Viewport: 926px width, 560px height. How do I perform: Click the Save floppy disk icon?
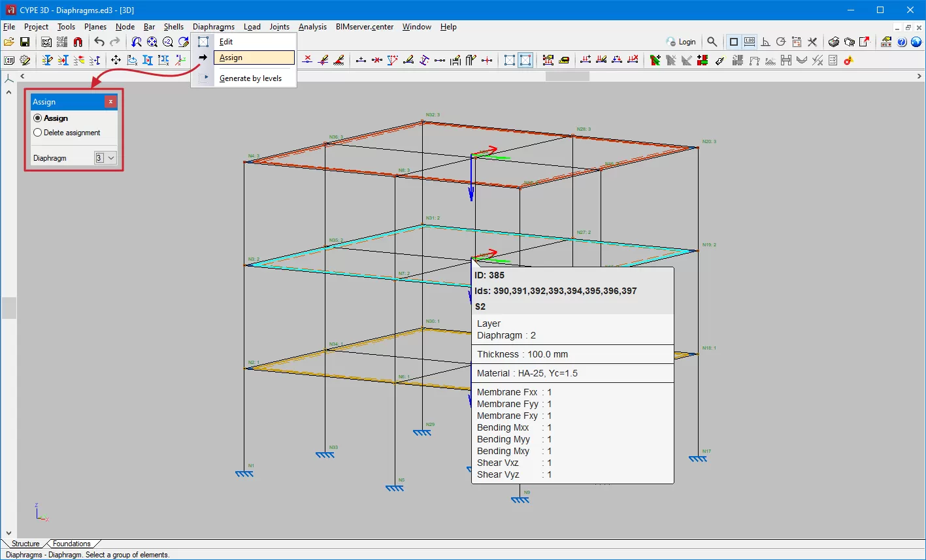coord(25,42)
